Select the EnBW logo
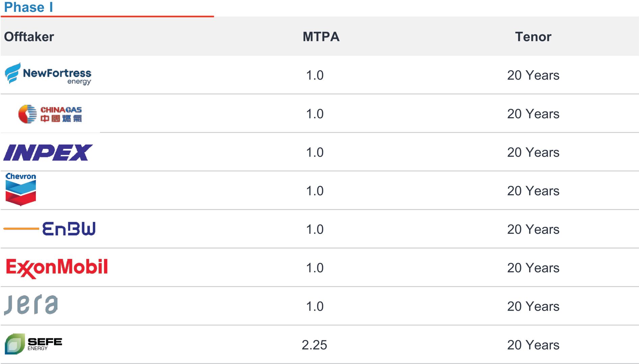This screenshot has width=639, height=364. (x=50, y=229)
